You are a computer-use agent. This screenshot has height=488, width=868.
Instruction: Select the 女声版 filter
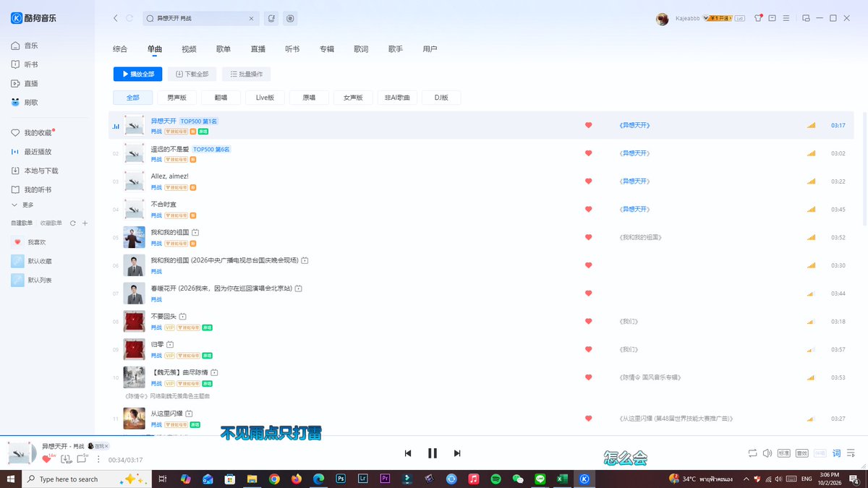pos(354,98)
